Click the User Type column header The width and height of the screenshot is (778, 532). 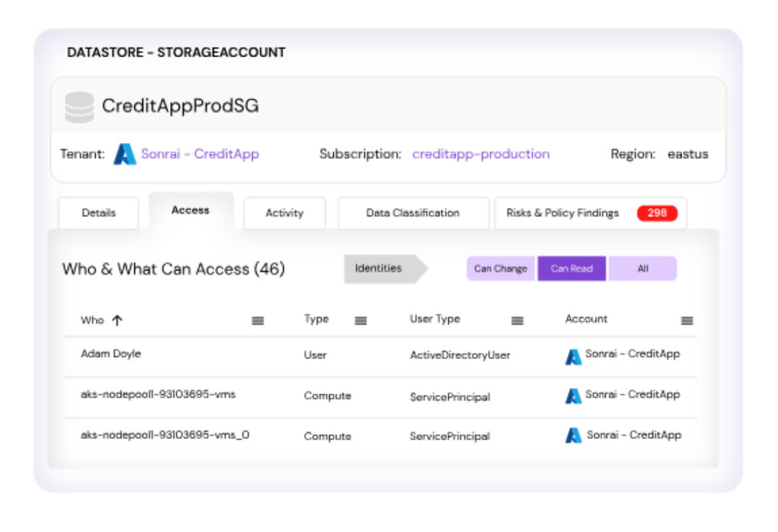pos(435,319)
